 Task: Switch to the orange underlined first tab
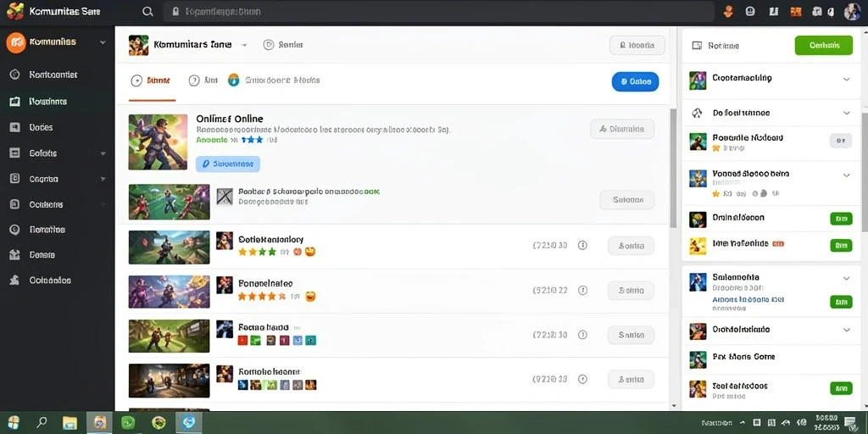pyautogui.click(x=151, y=81)
